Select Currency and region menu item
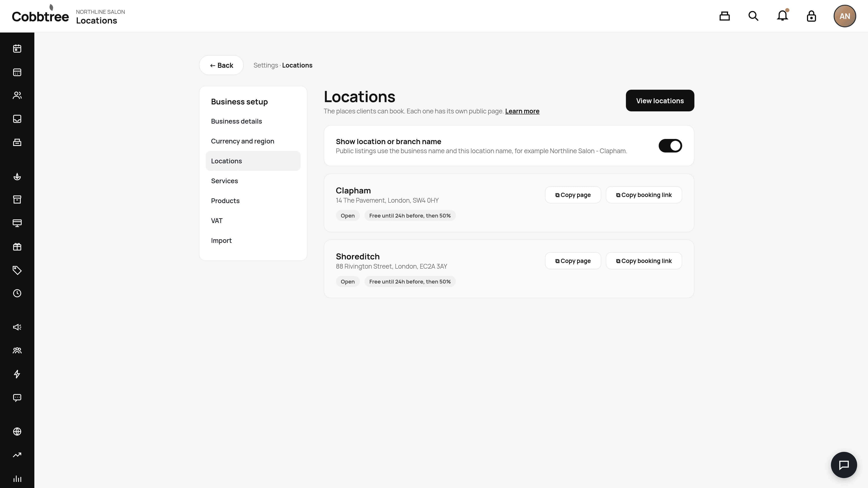Image resolution: width=868 pixels, height=488 pixels. 253,141
